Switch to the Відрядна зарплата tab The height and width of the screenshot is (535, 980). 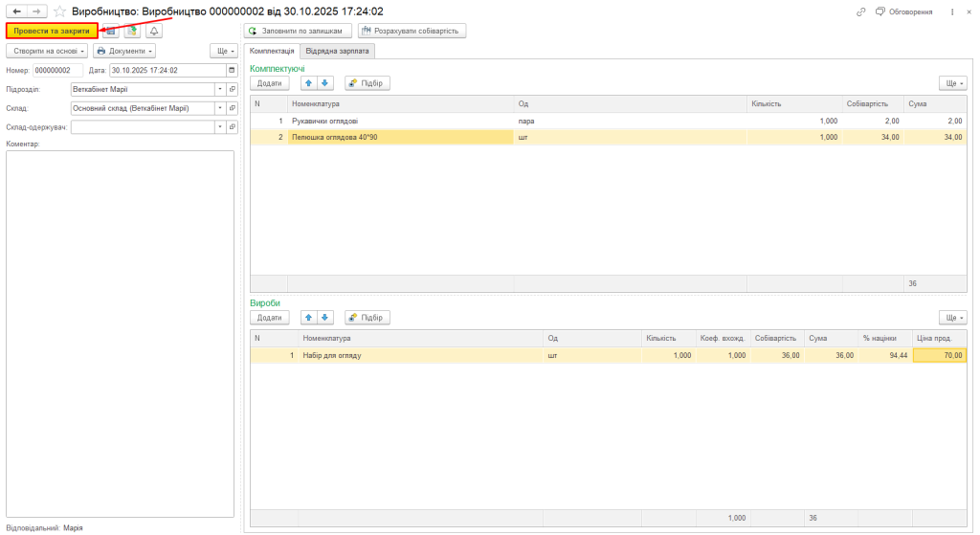pyautogui.click(x=338, y=51)
